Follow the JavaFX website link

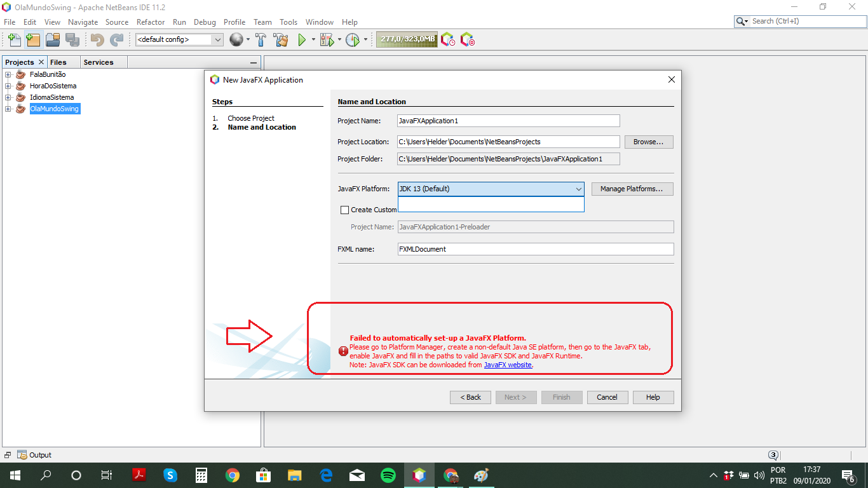[x=508, y=365]
